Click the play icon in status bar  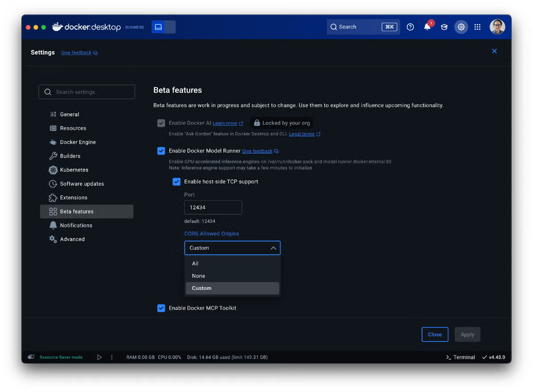tap(99, 357)
